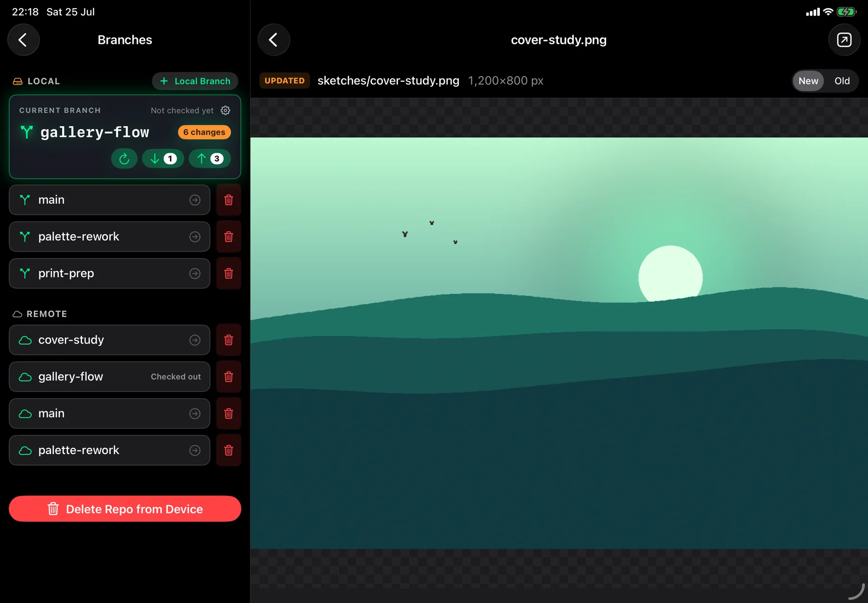
Task: Check out the local palette-rework branch
Action: [x=109, y=237]
